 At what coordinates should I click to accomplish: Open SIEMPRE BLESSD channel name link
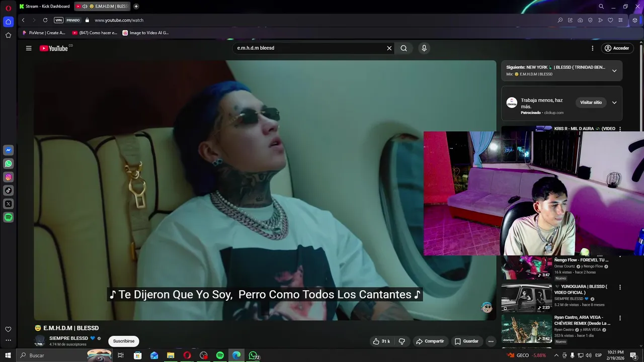[x=68, y=338]
